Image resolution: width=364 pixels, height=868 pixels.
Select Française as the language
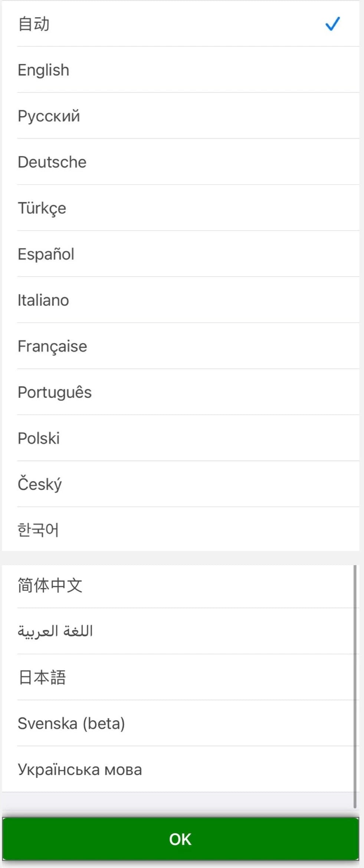click(x=52, y=346)
